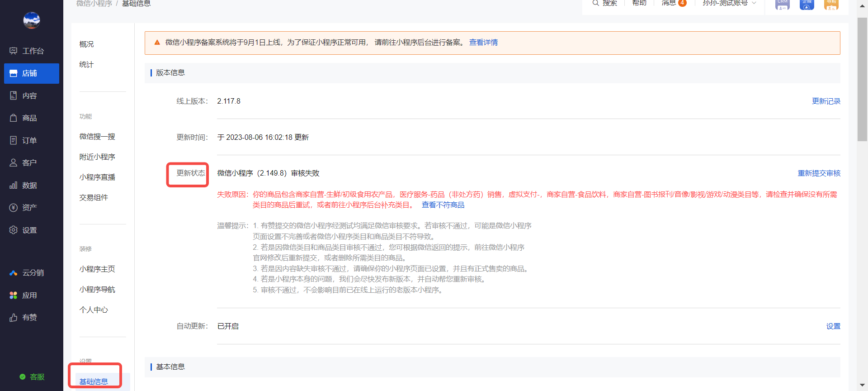Viewport: 868px width, 391px height.
Task: Click the 版本信息 section heading
Action: (x=170, y=72)
